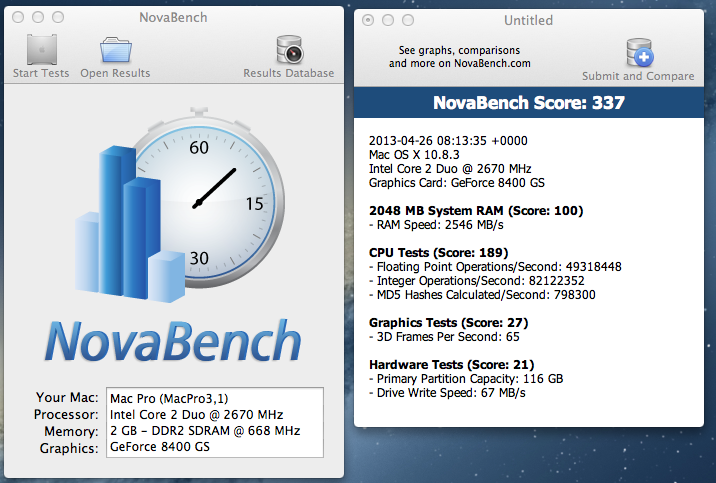Select 'Graphics Card: GeForce 8400 GS' line
This screenshot has height=483, width=716.
pos(457,183)
